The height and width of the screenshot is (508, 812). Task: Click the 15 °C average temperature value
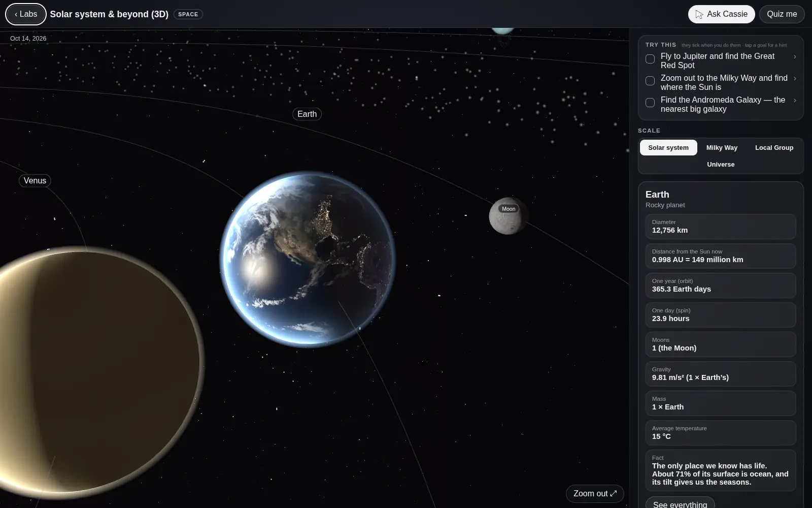661,436
